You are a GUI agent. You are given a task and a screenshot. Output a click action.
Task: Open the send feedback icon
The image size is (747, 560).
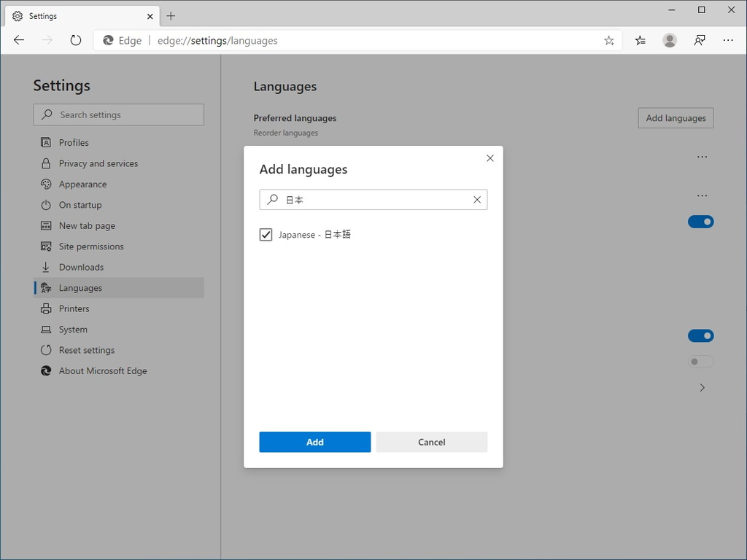pyautogui.click(x=699, y=40)
